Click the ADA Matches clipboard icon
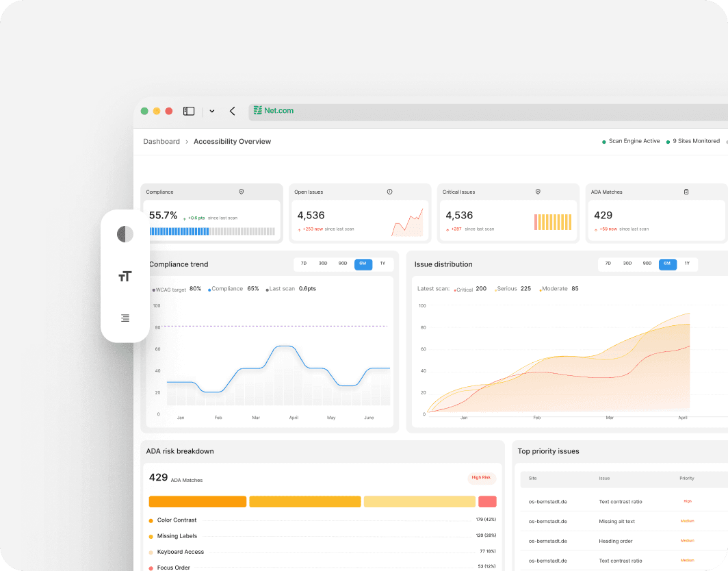The width and height of the screenshot is (728, 571). pyautogui.click(x=686, y=192)
